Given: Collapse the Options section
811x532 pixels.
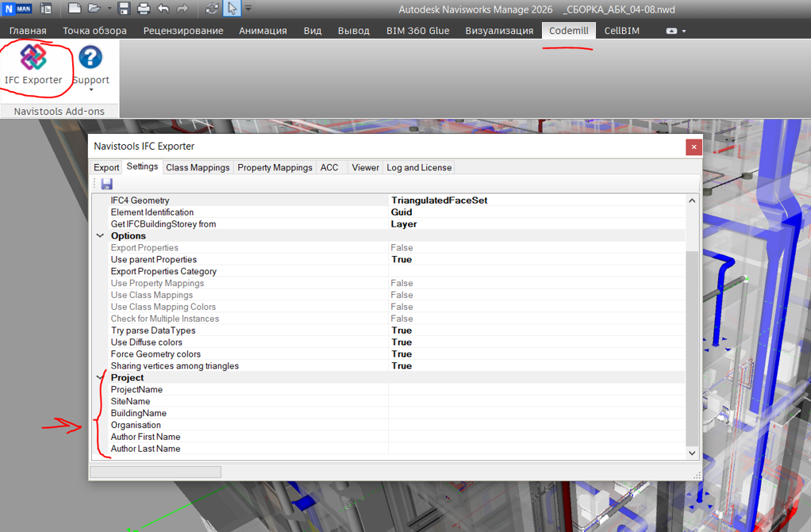Looking at the screenshot, I should click(x=100, y=235).
